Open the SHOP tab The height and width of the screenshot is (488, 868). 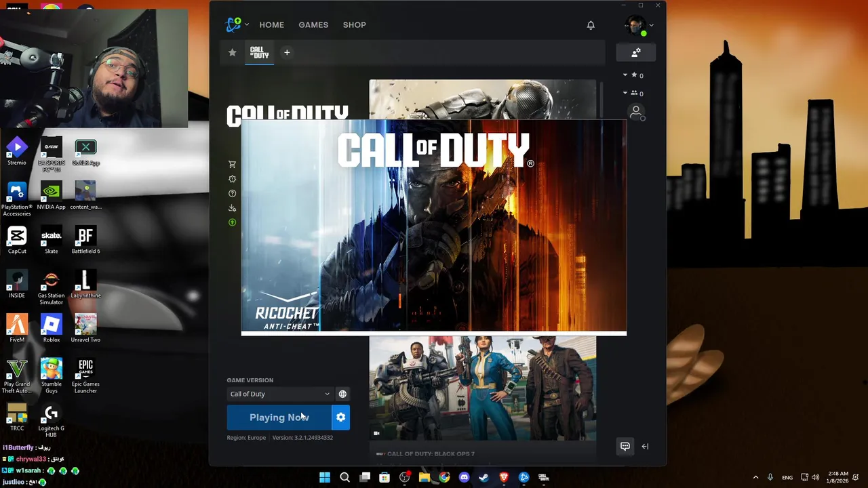[x=354, y=25]
